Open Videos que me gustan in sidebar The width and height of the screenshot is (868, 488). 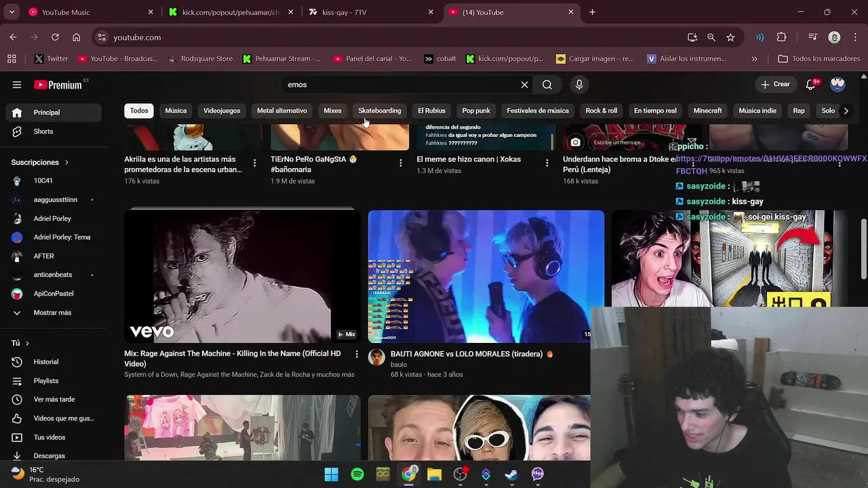point(54,419)
